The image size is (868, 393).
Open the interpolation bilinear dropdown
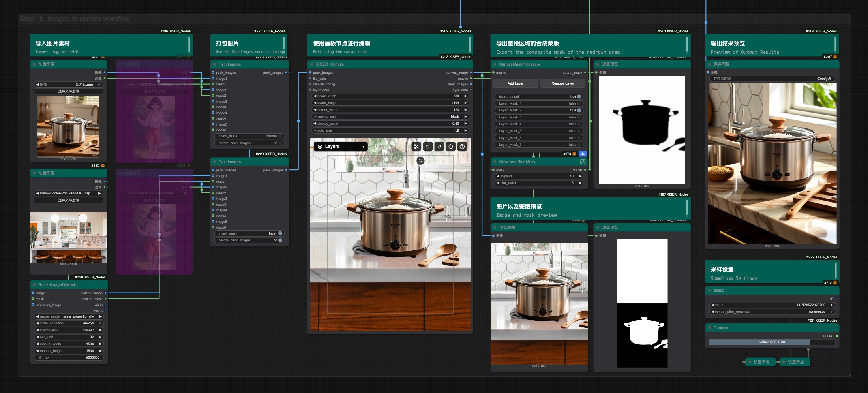pyautogui.click(x=69, y=330)
